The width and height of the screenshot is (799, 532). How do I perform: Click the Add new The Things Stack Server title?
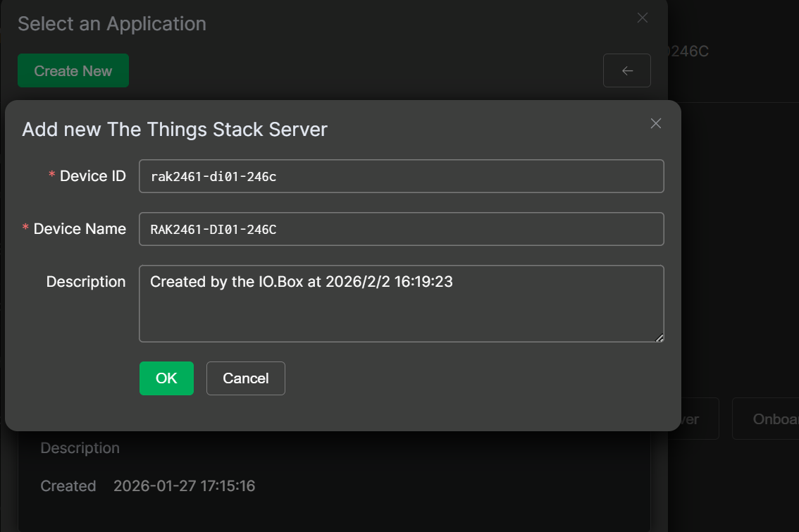[174, 130]
